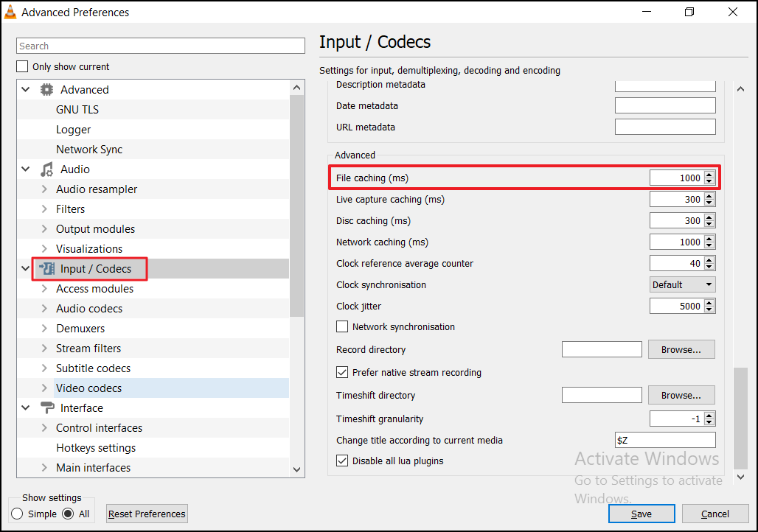Image resolution: width=758 pixels, height=532 pixels.
Task: Expand the Access modules tree node
Action: [x=44, y=289]
